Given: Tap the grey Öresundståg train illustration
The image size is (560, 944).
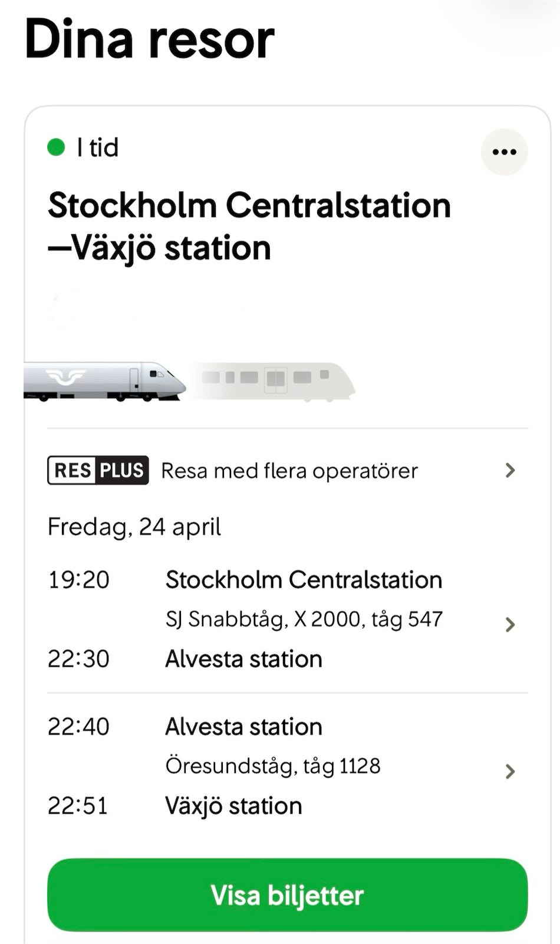Looking at the screenshot, I should pyautogui.click(x=274, y=381).
